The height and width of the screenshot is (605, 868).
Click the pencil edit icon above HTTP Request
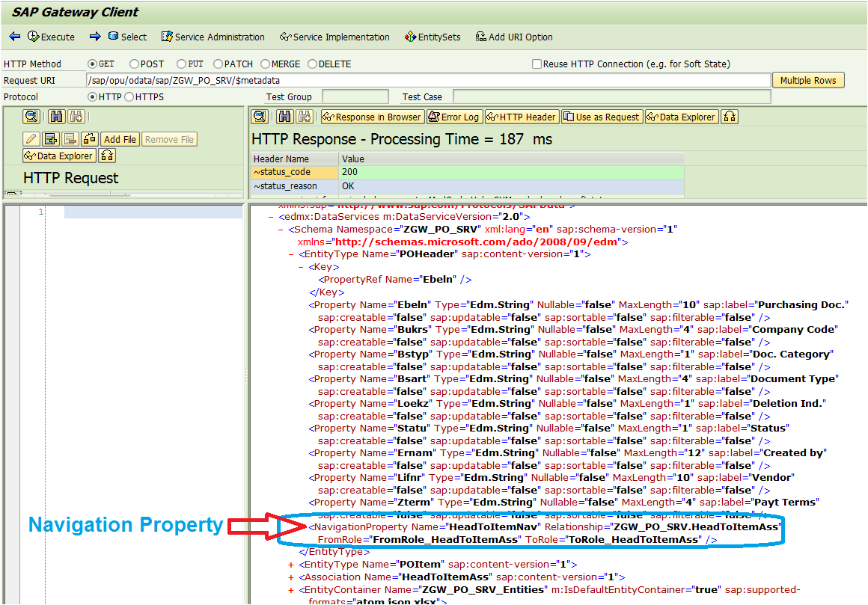point(30,139)
